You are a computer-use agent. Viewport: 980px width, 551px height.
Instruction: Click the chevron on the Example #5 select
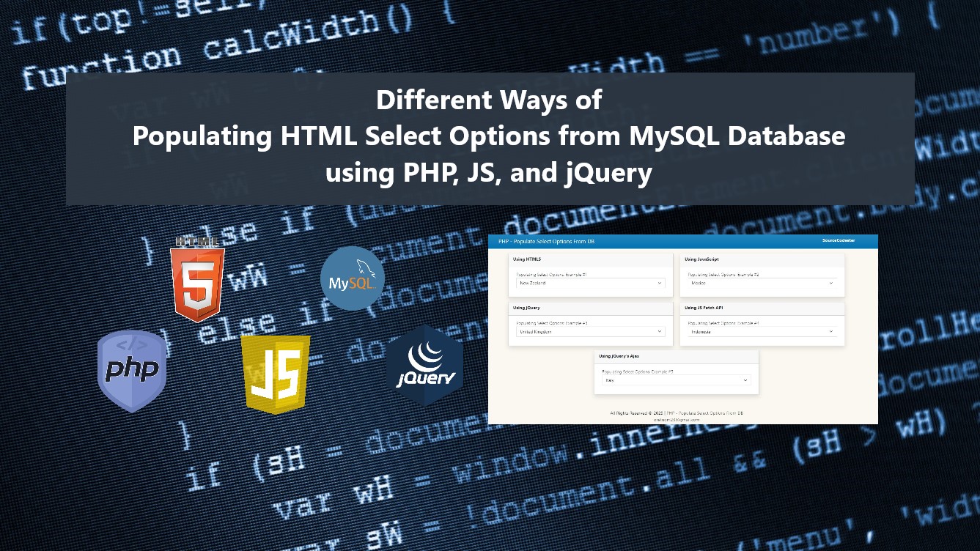tap(745, 380)
